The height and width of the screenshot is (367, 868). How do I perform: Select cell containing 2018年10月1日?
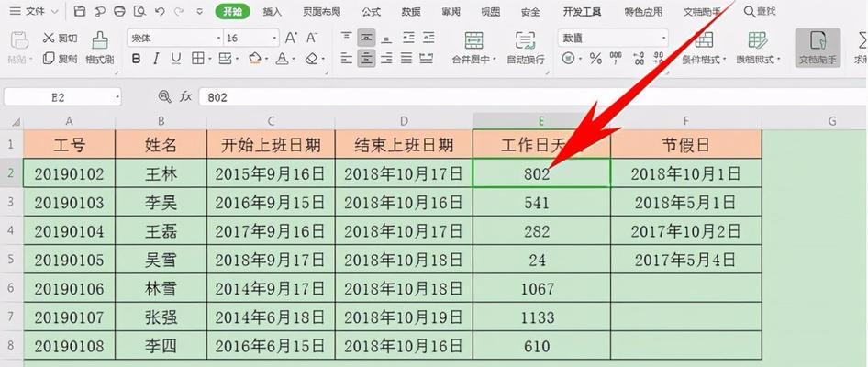686,173
